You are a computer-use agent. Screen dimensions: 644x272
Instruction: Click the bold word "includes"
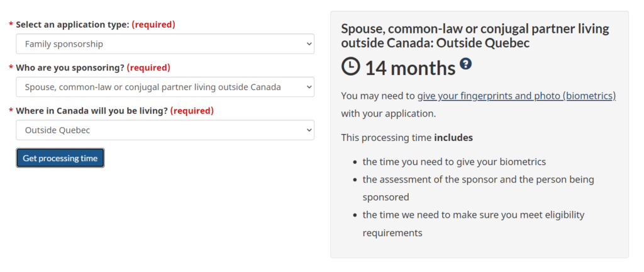(x=453, y=137)
